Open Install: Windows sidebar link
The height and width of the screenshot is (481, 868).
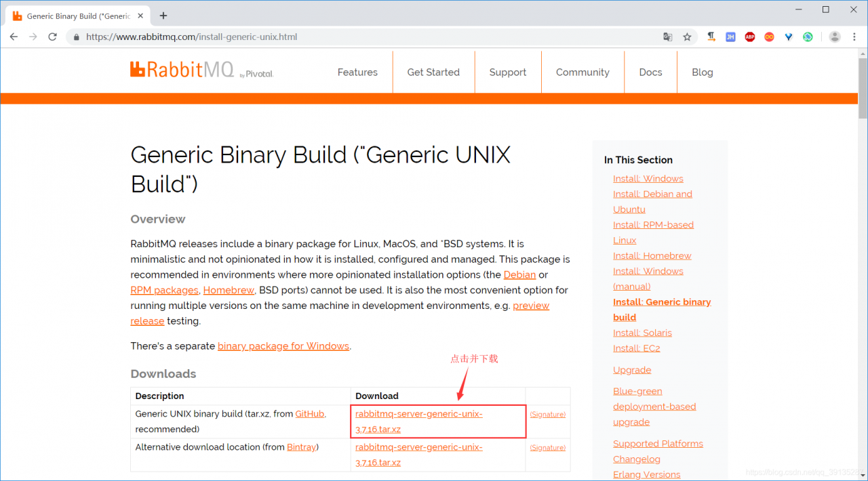(x=648, y=178)
